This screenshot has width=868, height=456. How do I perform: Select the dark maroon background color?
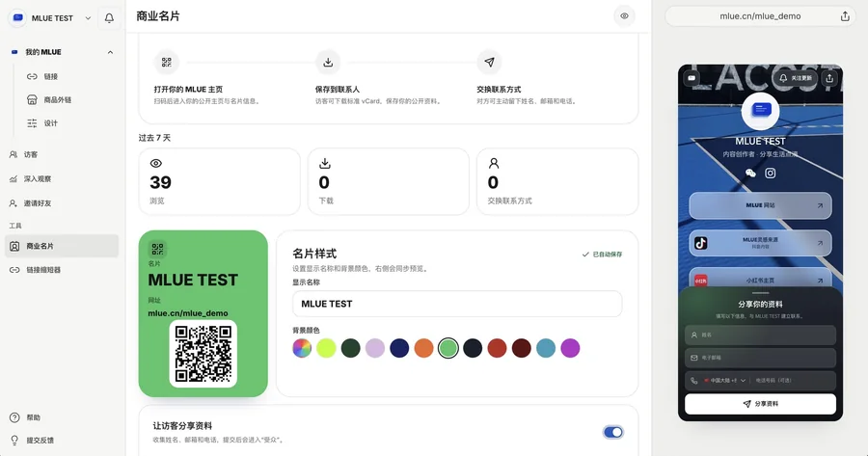(522, 348)
